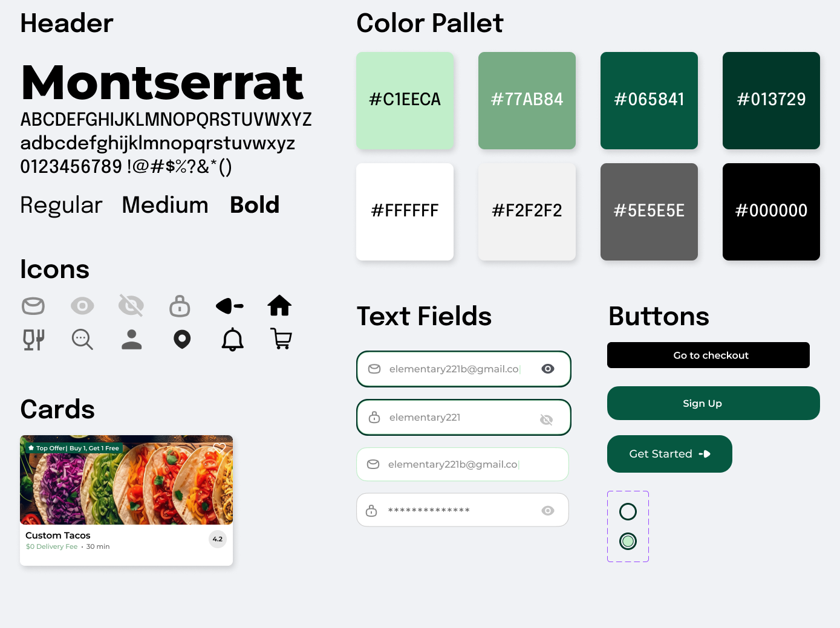Select the unfilled radio button
Viewport: 840px width, 628px height.
click(x=628, y=512)
